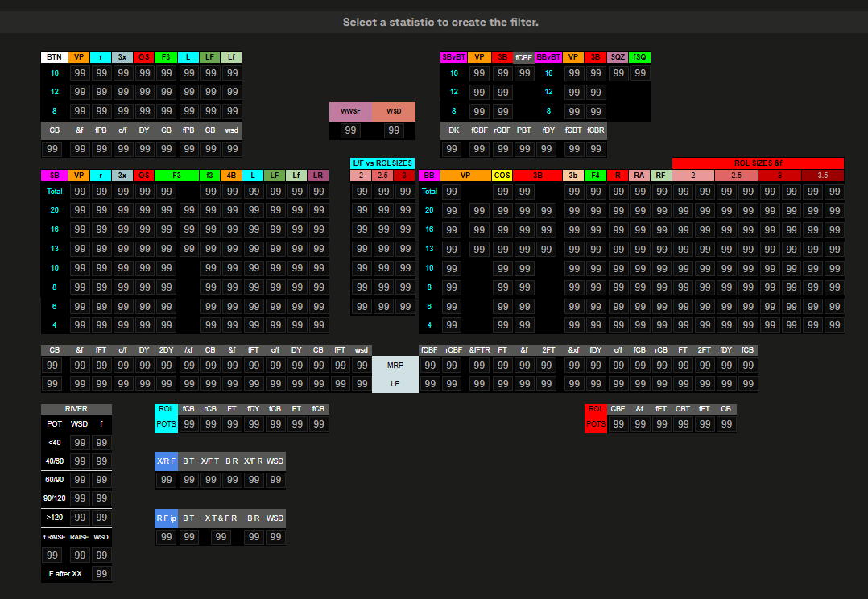Choose the PBT stat value
The height and width of the screenshot is (599, 868).
coord(524,149)
